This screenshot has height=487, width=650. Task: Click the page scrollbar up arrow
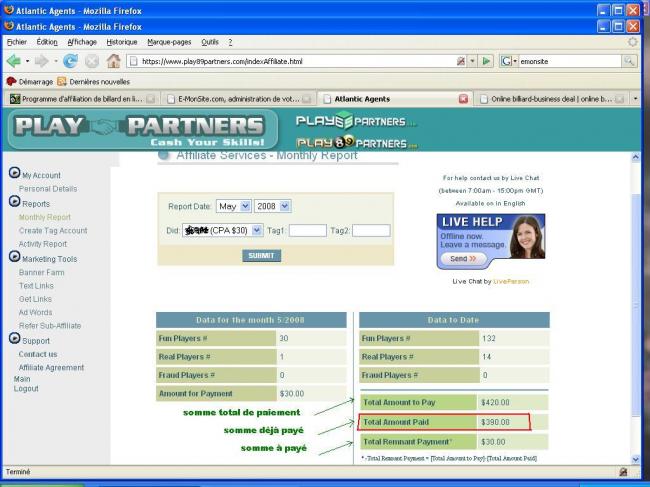pos(635,157)
